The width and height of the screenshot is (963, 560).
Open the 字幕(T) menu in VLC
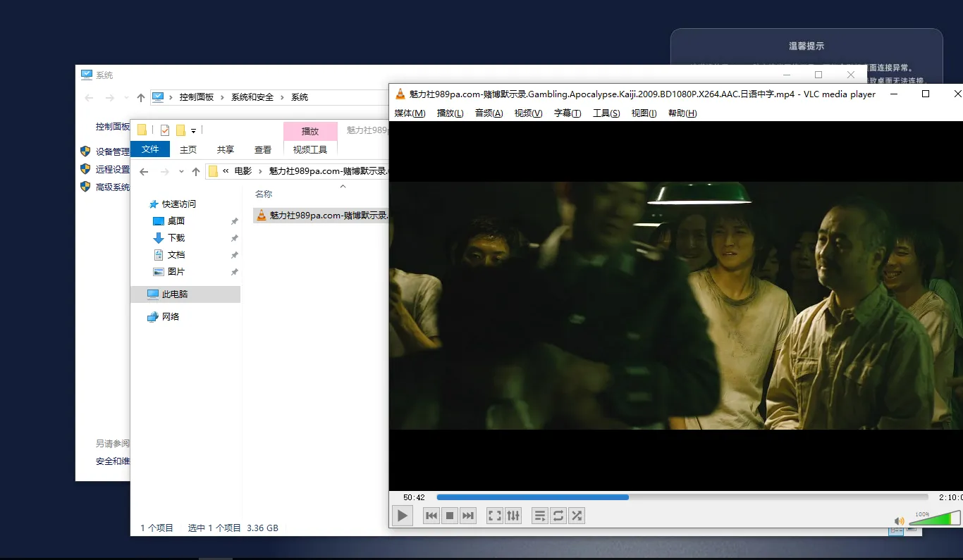pos(568,113)
